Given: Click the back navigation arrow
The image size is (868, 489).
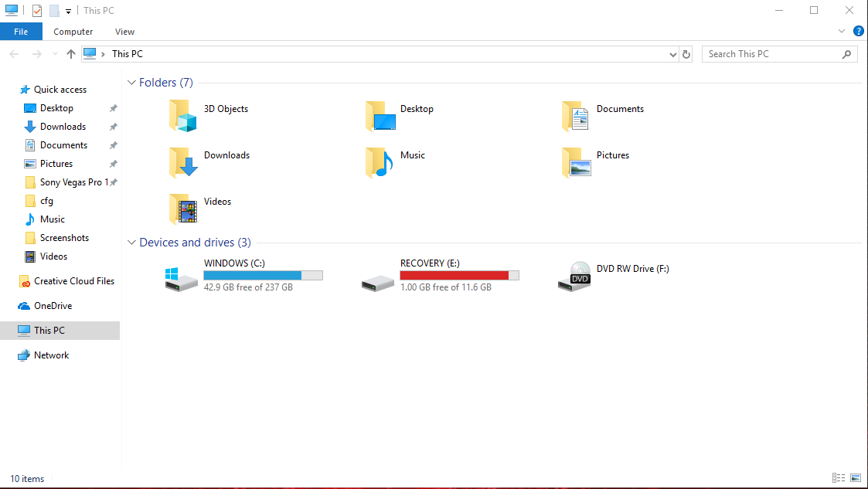Looking at the screenshot, I should (x=13, y=53).
